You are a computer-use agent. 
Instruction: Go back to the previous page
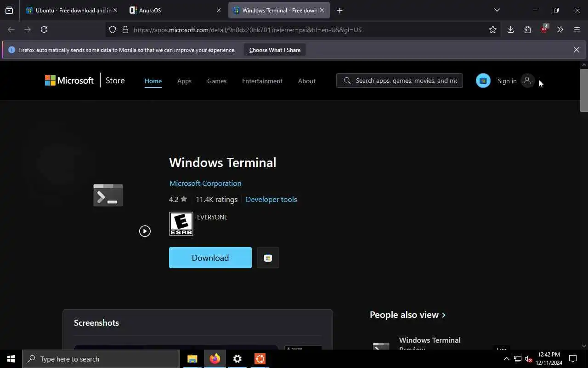click(11, 29)
